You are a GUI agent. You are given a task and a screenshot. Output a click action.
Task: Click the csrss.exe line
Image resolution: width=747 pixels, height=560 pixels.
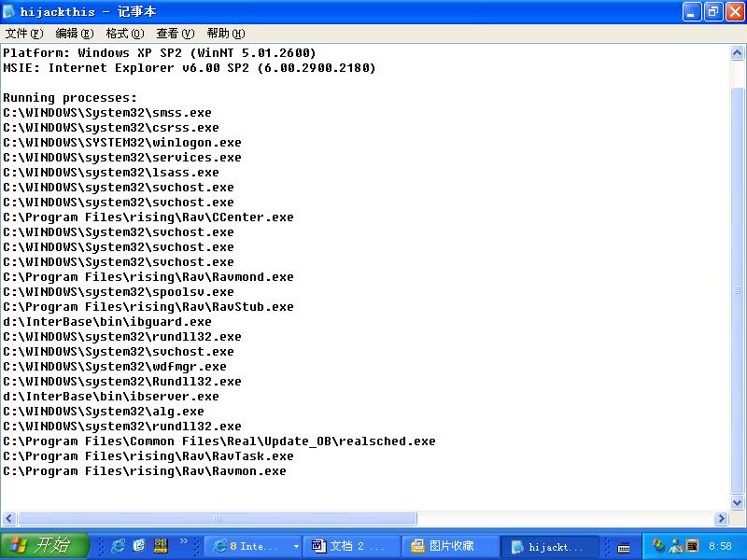click(111, 127)
